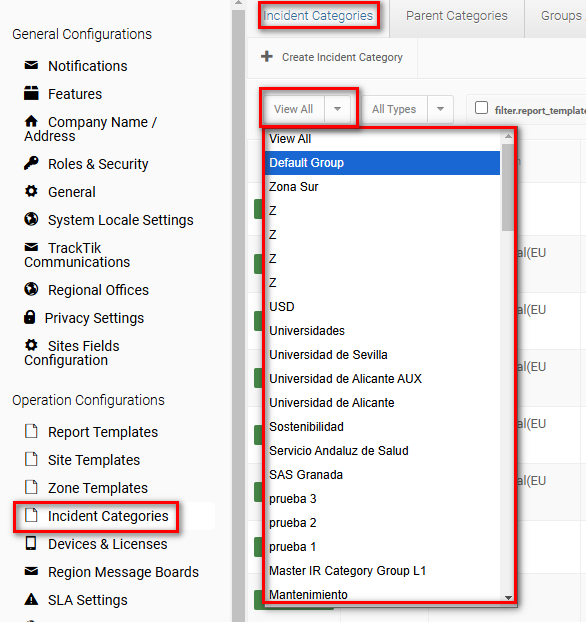586x622 pixels.
Task: Select Servicio Andaluz de Salud option
Action: 383,451
